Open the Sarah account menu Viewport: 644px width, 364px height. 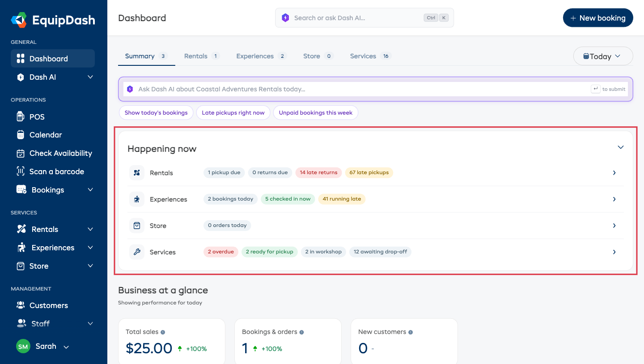pyautogui.click(x=43, y=347)
